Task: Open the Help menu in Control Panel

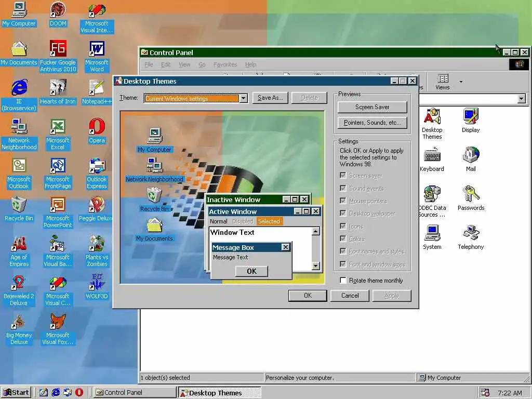Action: point(251,64)
